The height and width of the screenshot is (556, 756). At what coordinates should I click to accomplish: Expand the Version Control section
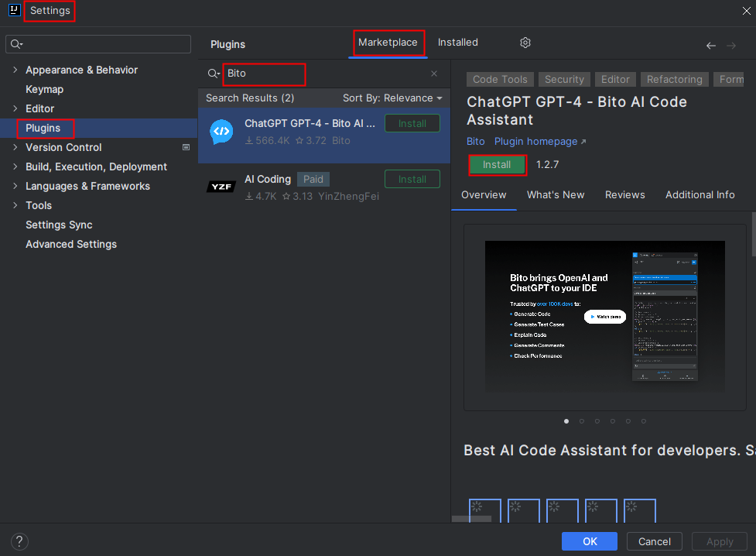[15, 147]
